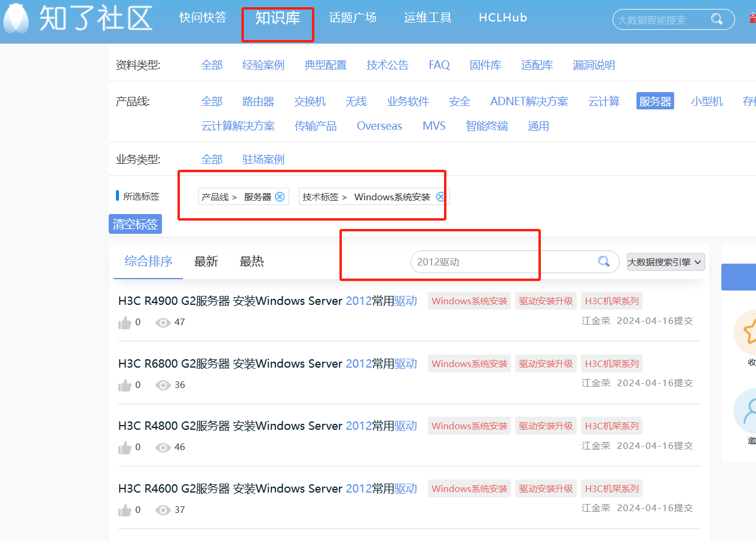
Task: Select 小型机 product line
Action: point(707,102)
